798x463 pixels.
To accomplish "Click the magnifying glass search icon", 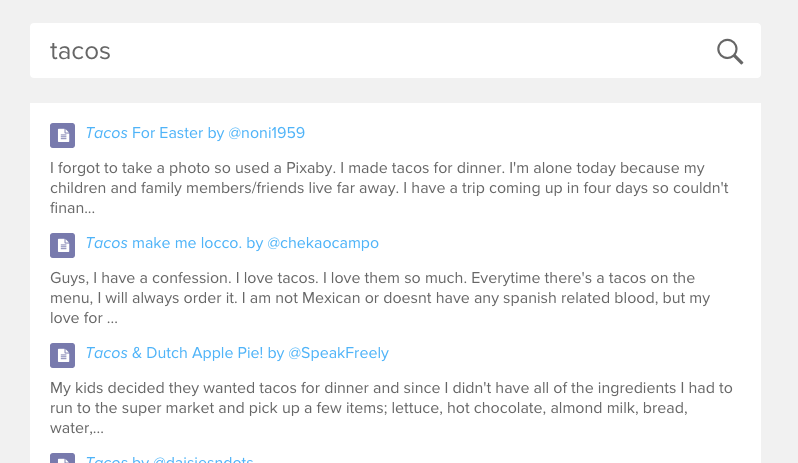I will coord(730,51).
